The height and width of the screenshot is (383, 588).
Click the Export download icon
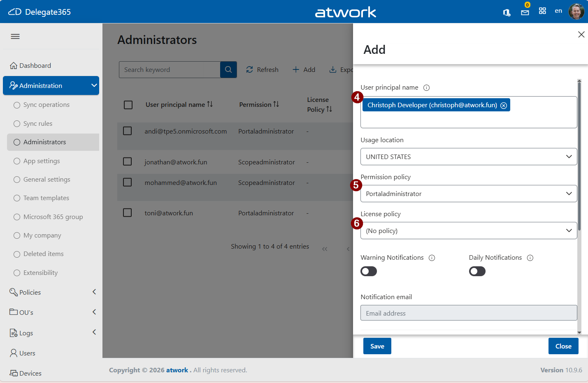(x=333, y=70)
